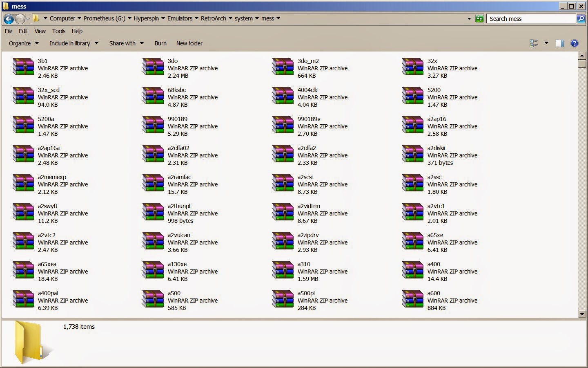Image resolution: width=588 pixels, height=368 pixels.
Task: Open the File menu
Action: point(9,31)
